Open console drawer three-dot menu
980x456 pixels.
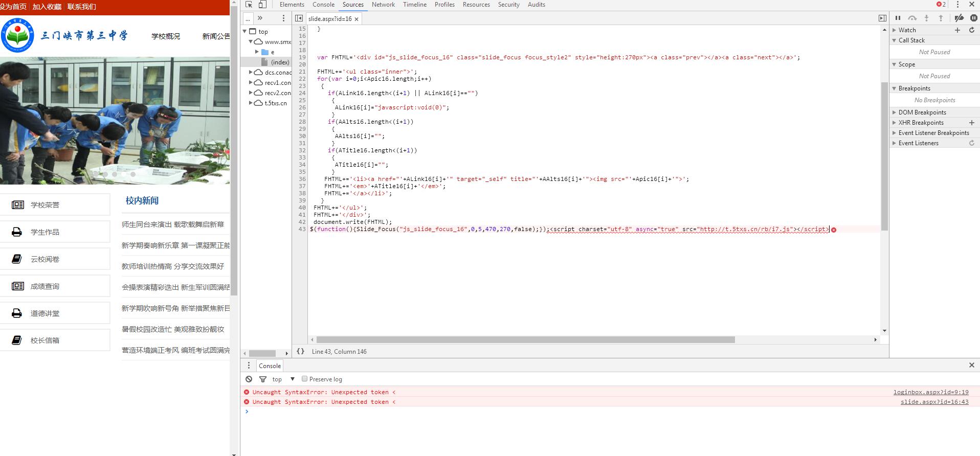click(249, 366)
